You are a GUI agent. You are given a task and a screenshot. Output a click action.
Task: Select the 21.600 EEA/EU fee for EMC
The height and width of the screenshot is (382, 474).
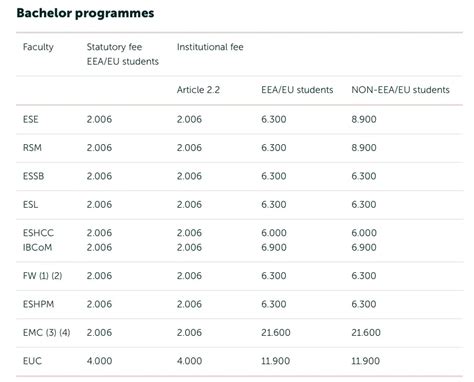(x=276, y=332)
